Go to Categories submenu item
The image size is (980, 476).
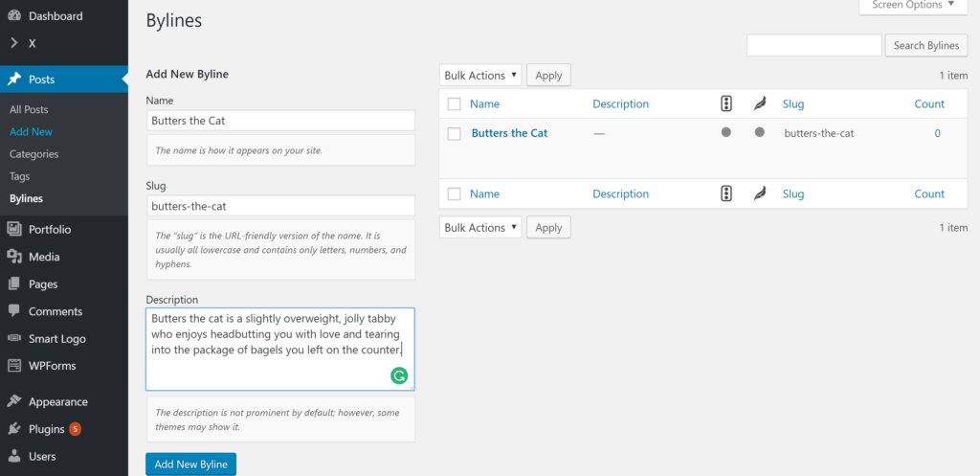point(33,154)
